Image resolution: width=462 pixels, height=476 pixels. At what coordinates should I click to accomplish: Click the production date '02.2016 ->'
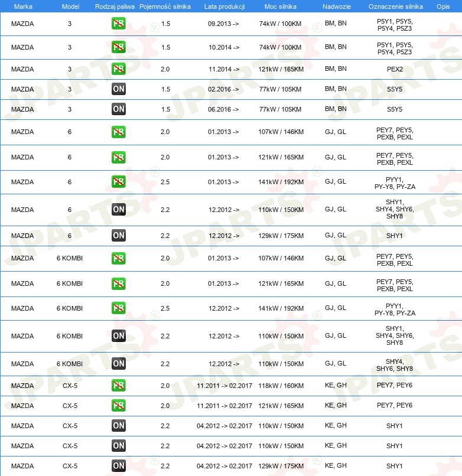(x=223, y=89)
